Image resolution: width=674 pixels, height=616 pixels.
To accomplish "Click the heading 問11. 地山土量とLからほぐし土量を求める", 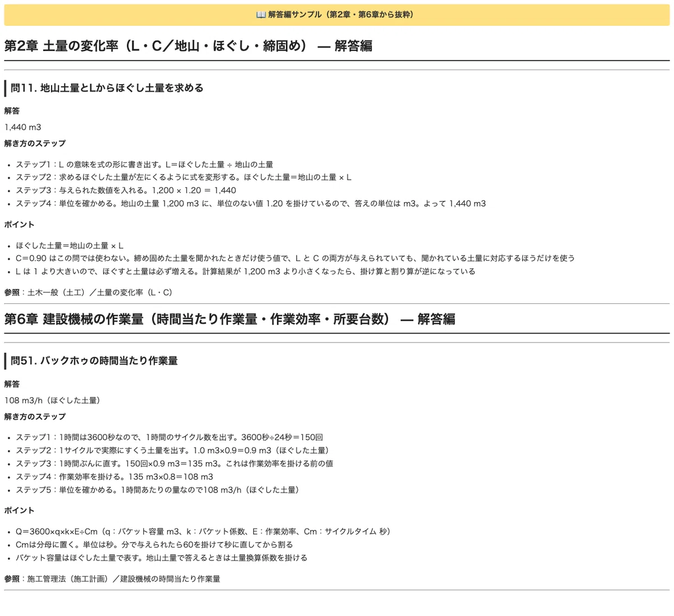I will point(107,88).
